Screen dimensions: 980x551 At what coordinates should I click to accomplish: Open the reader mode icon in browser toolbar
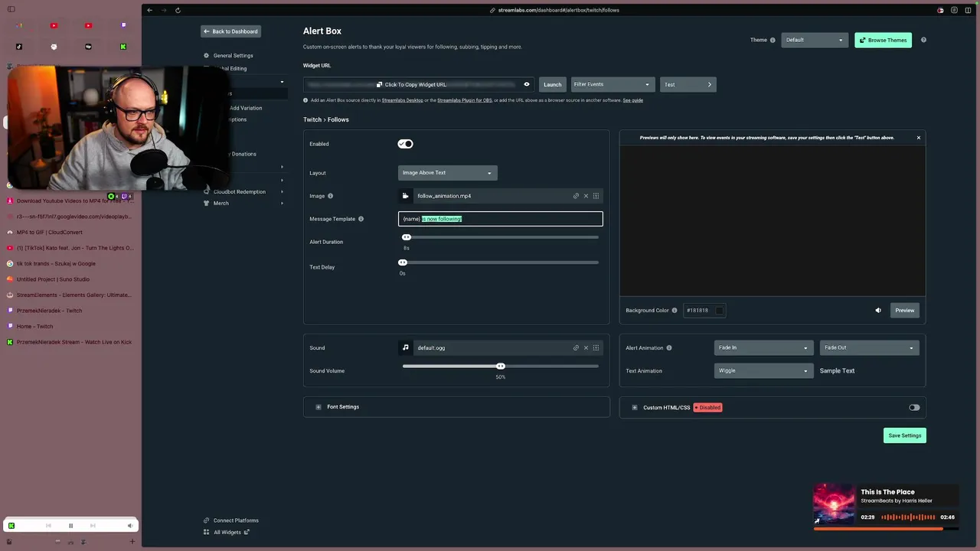click(954, 10)
